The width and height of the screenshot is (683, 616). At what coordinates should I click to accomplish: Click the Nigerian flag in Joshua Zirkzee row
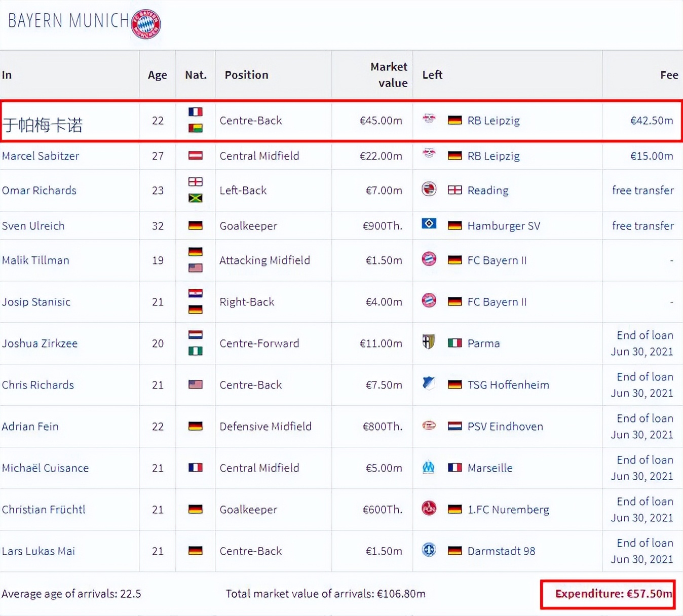coord(196,351)
